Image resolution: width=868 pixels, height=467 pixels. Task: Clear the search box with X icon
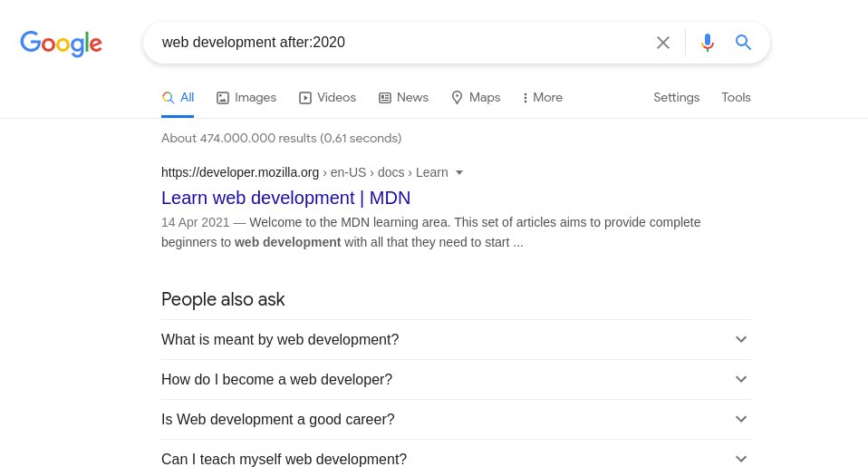click(662, 43)
